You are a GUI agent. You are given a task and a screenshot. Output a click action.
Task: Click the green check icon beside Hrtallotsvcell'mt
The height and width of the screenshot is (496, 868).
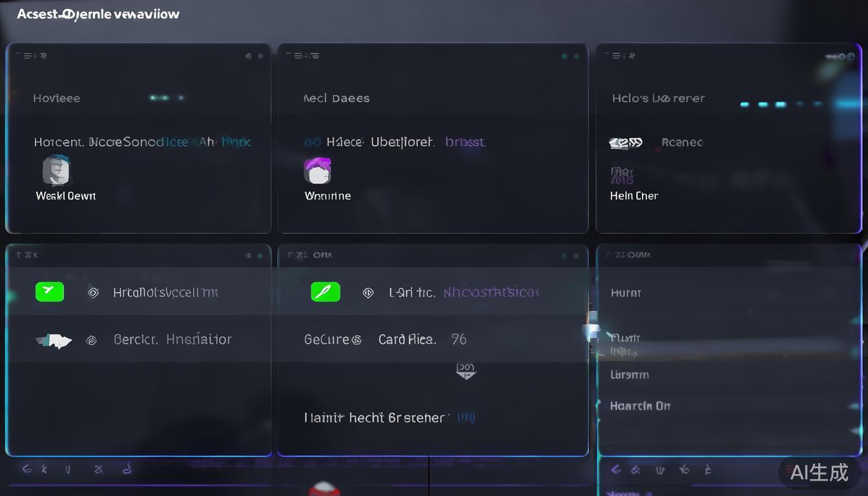50,292
